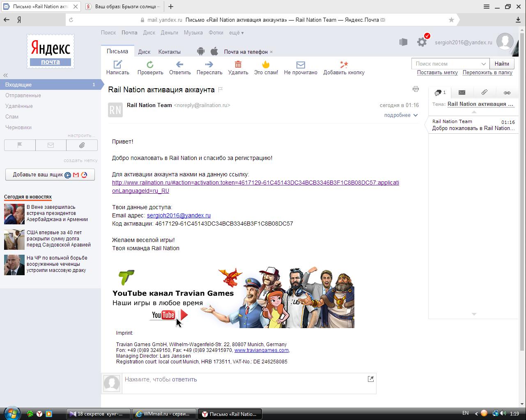The width and height of the screenshot is (526, 420).
Task: Filter by flagged messages in sidebar
Action: [20, 145]
